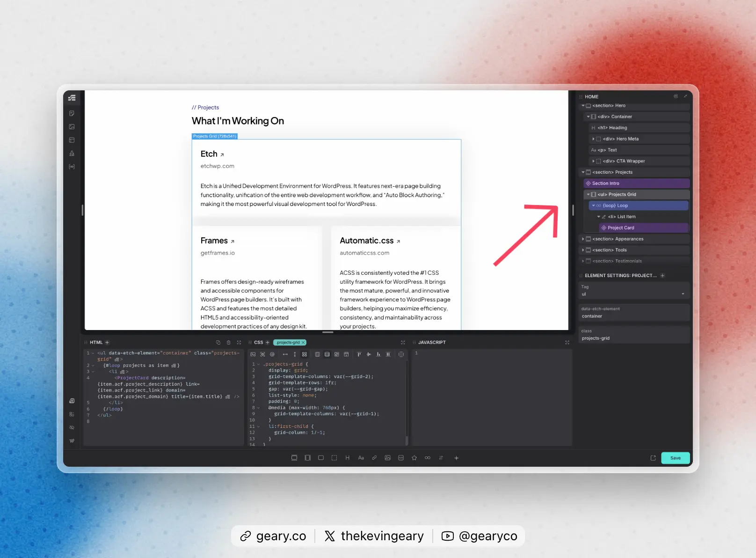The width and height of the screenshot is (756, 558).
Task: Expand the JavaScript panel to fullscreen
Action: [567, 343]
